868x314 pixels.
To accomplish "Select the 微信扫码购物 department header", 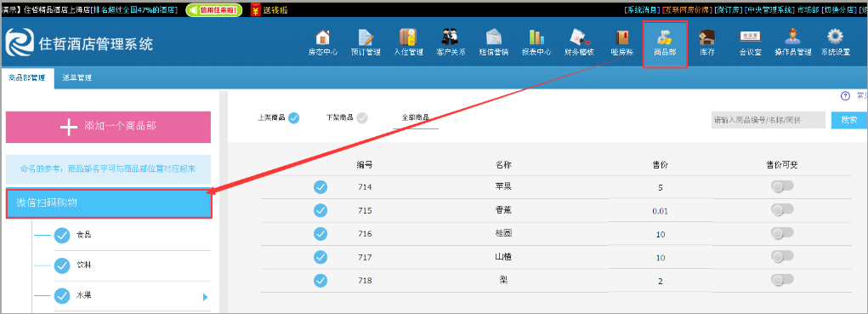I will [109, 203].
